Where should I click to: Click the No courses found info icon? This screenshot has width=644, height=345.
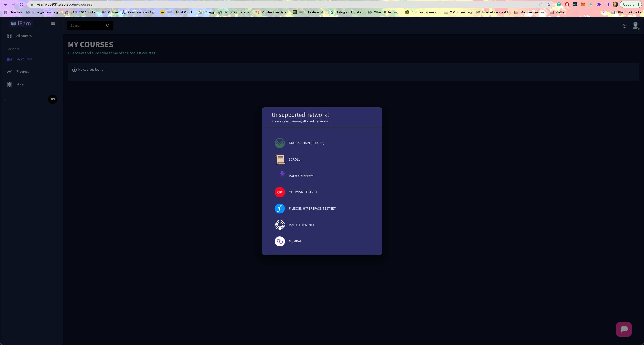74,70
